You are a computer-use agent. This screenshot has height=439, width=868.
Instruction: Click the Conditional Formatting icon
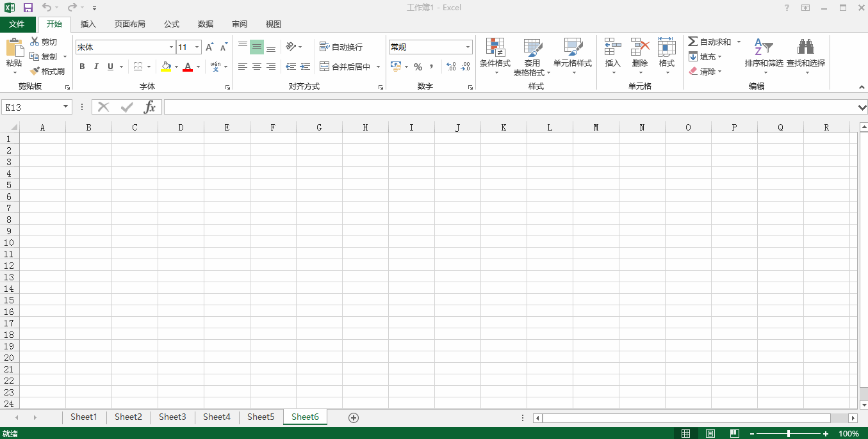(495, 47)
